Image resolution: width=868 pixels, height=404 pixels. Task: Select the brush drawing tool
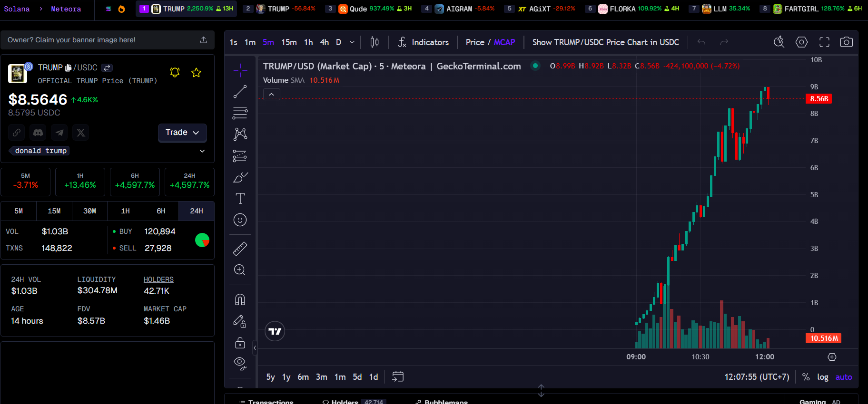coord(240,177)
